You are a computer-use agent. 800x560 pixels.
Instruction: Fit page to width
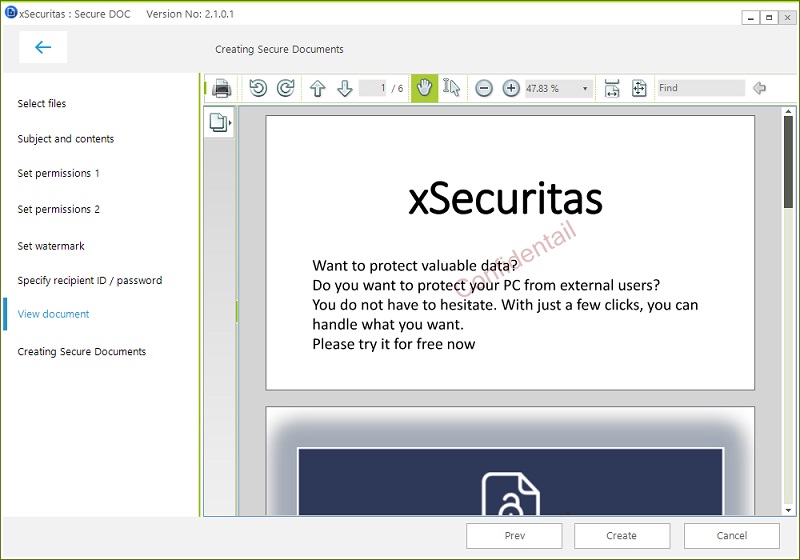tap(612, 88)
